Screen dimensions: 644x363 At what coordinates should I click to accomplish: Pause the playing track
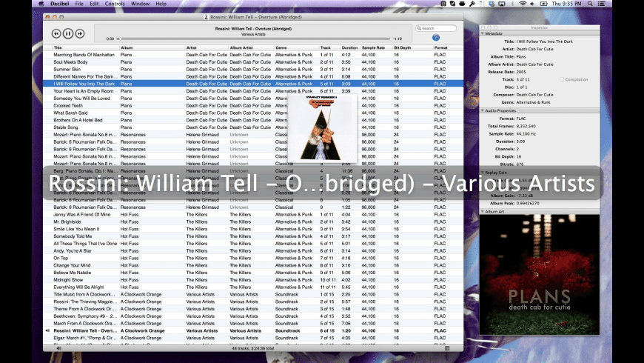[68, 34]
